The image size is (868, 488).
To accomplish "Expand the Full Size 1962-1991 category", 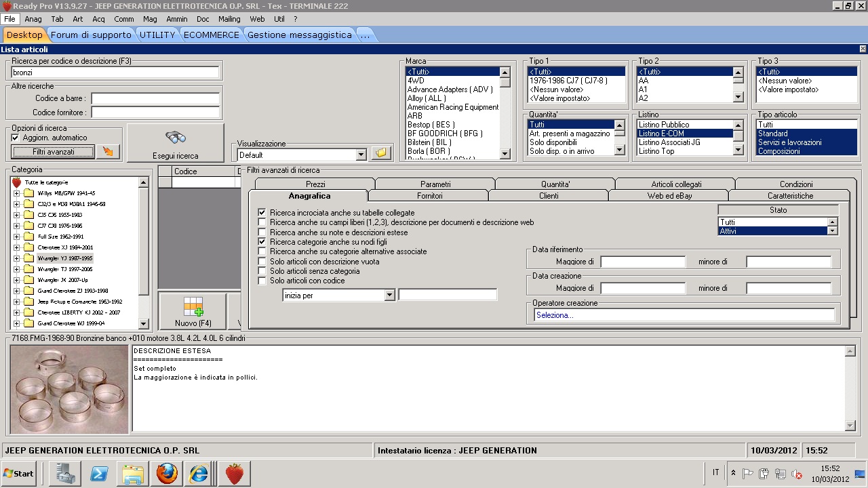I will pos(17,237).
